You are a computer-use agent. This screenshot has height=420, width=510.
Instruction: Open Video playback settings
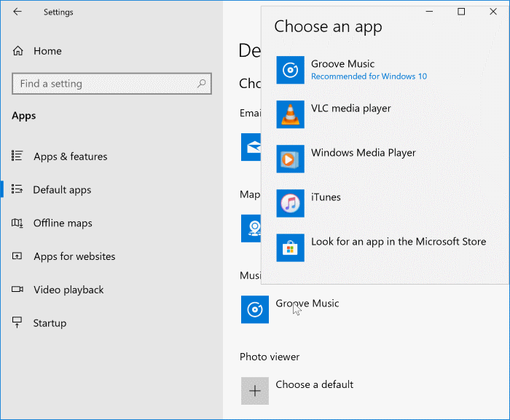coord(68,290)
